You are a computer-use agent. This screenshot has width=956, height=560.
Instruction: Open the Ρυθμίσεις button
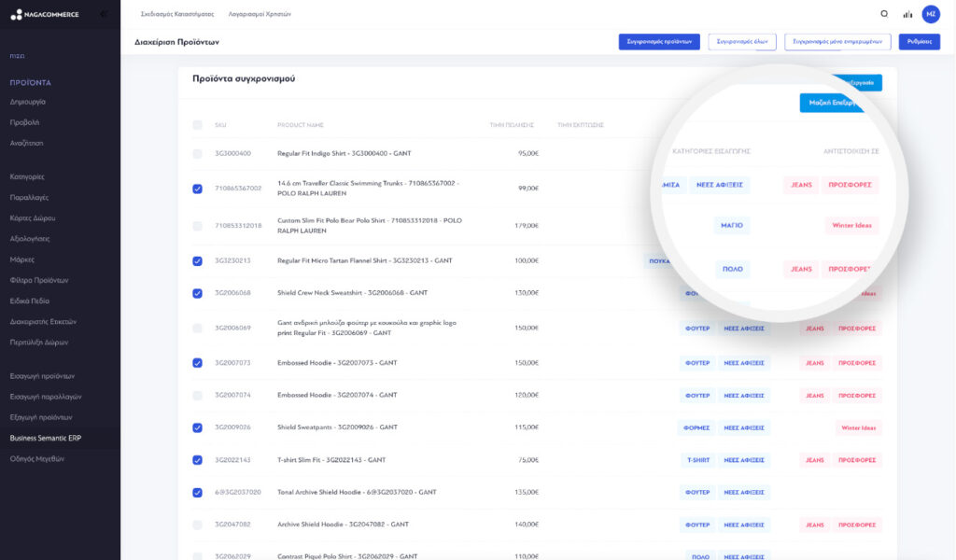[x=919, y=42]
